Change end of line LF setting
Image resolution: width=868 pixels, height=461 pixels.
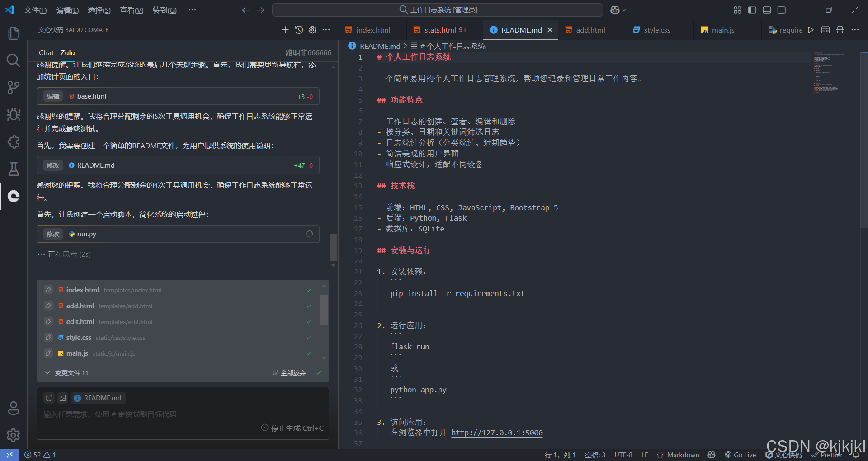coord(645,455)
